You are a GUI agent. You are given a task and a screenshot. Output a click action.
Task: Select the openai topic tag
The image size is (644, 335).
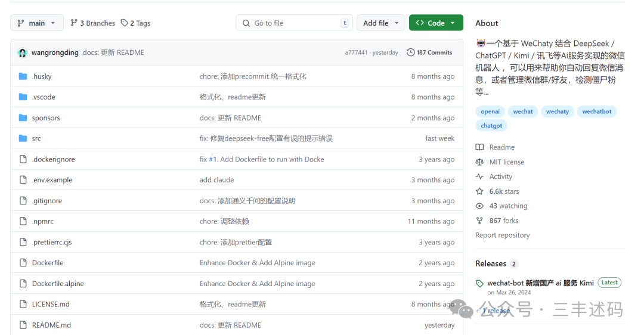tap(490, 111)
